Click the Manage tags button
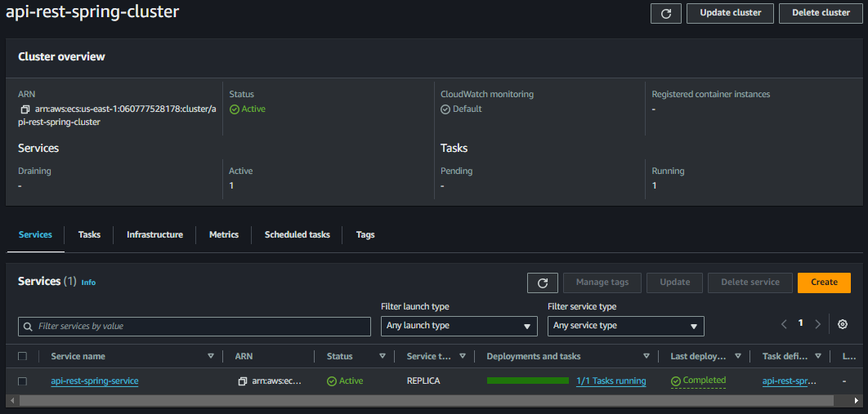This screenshot has width=868, height=414. pyautogui.click(x=602, y=283)
